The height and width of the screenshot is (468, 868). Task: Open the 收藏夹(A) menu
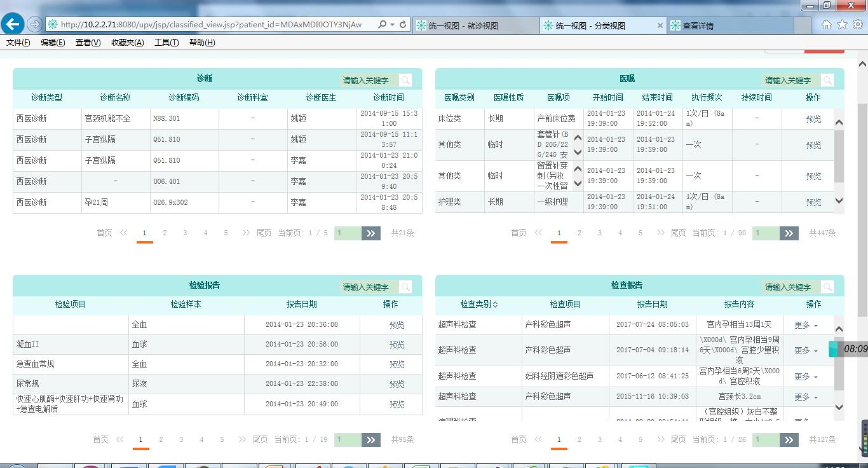click(127, 43)
